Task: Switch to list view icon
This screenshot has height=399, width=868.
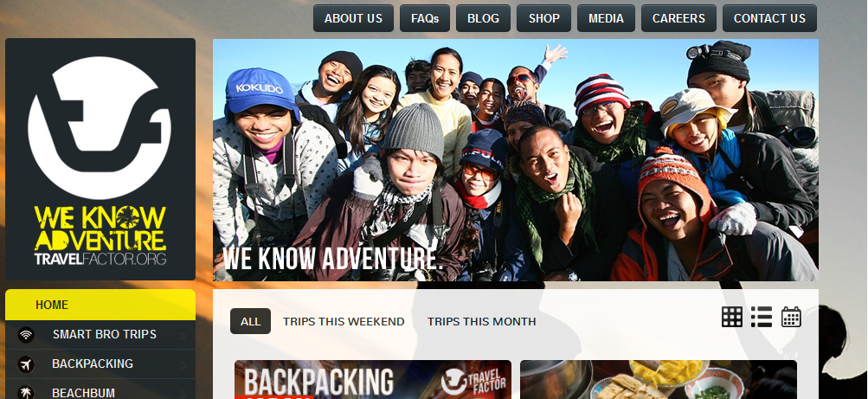Action: coord(762,317)
